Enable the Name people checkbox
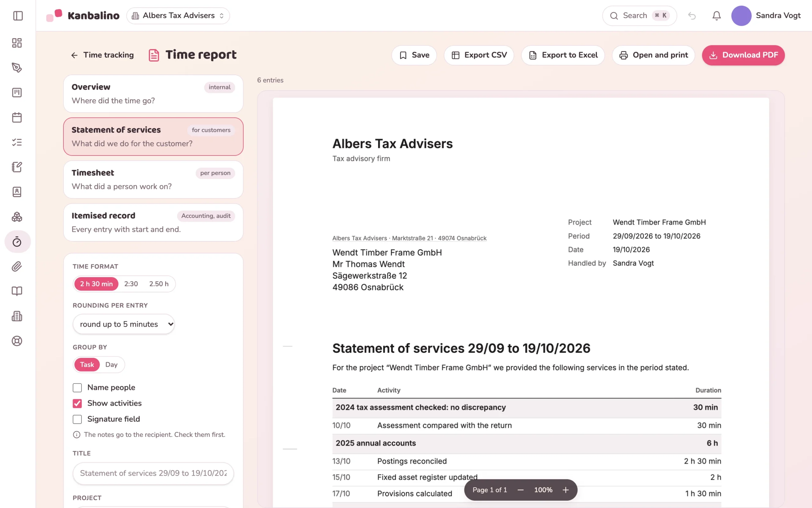Screen dimensions: 812x508 point(77,388)
